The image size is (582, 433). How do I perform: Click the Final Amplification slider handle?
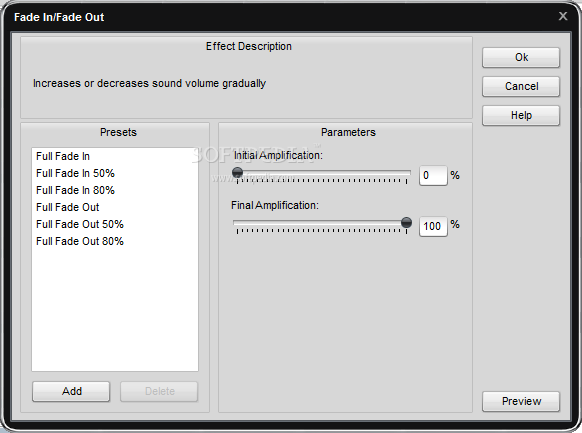tap(406, 222)
